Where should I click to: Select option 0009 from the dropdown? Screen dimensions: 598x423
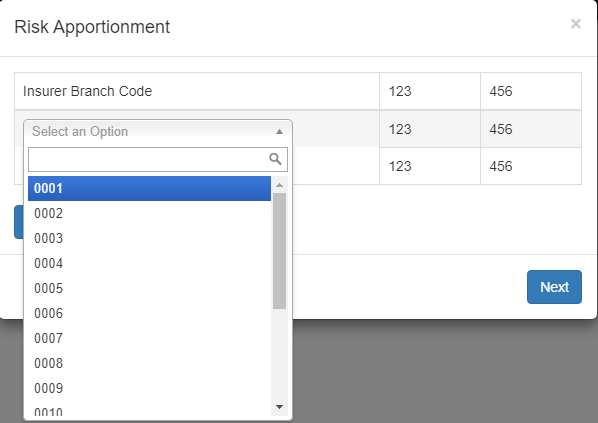click(x=150, y=388)
